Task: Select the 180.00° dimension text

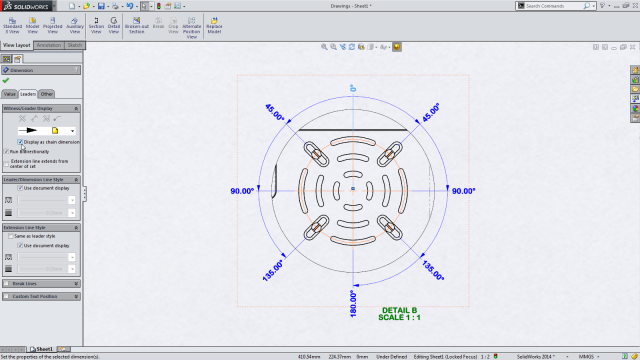Action: 353,304
